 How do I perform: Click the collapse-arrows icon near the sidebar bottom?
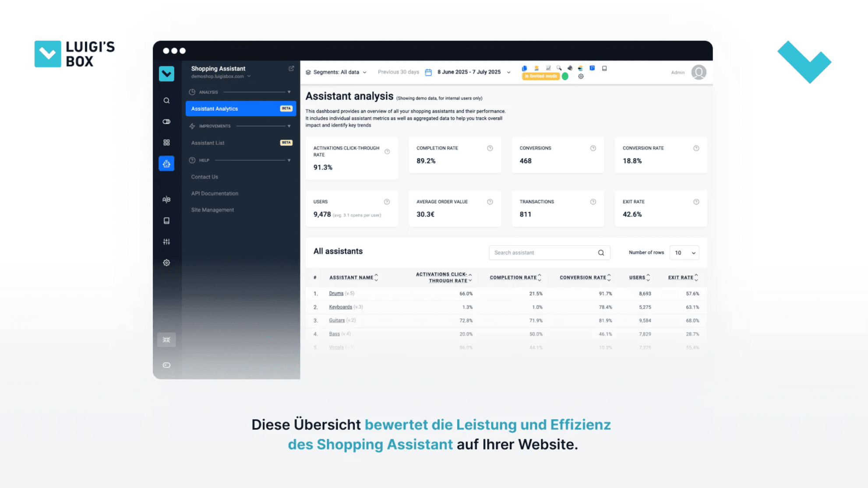pos(166,340)
